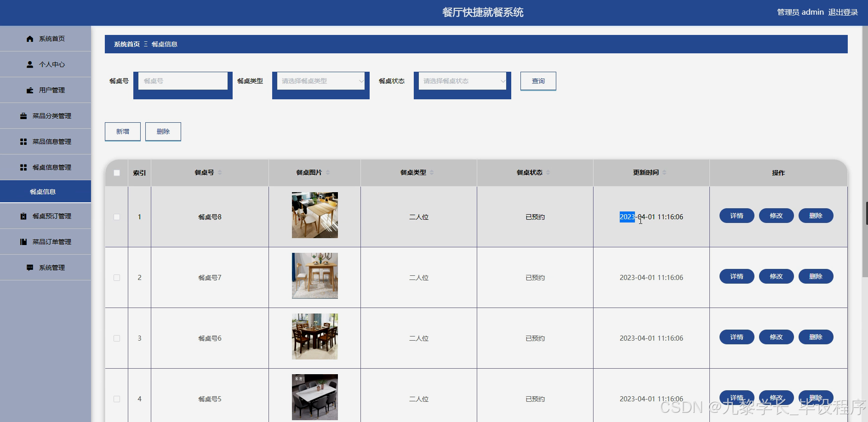Check the checkbox for row 餐桌号5
Viewport: 868px width, 422px height.
(x=117, y=399)
